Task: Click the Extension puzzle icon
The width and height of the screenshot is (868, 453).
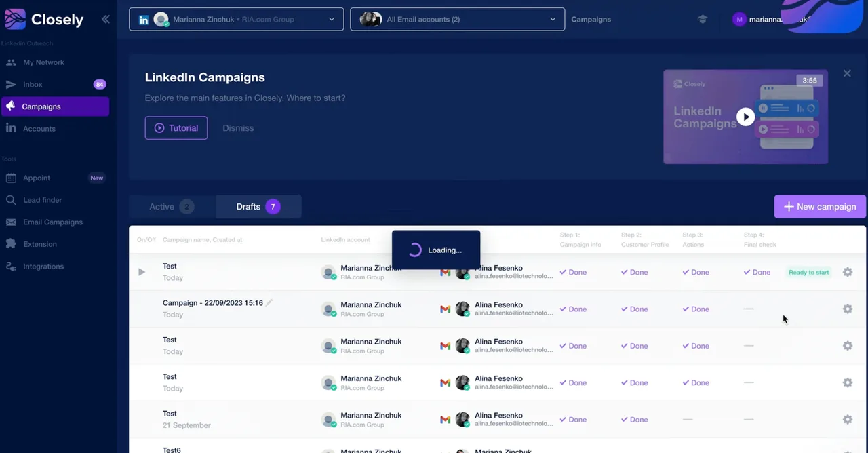Action: point(11,244)
